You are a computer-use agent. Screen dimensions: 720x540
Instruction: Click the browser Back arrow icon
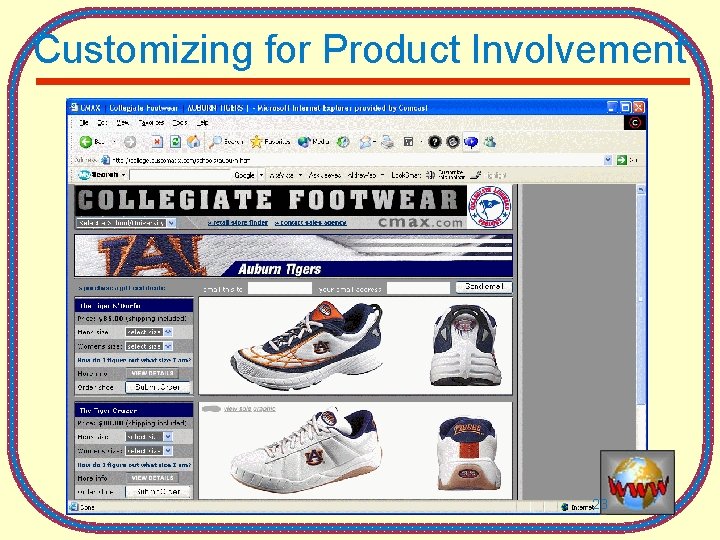[86, 142]
